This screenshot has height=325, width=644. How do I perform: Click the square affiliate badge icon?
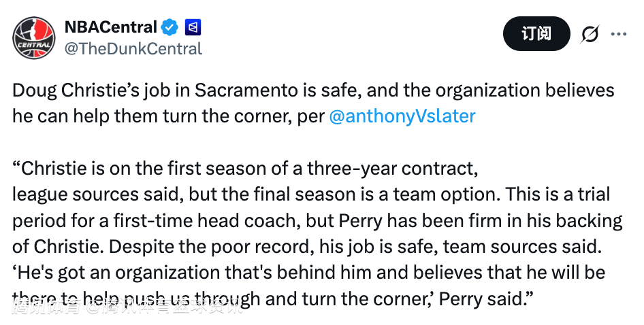coord(193,28)
